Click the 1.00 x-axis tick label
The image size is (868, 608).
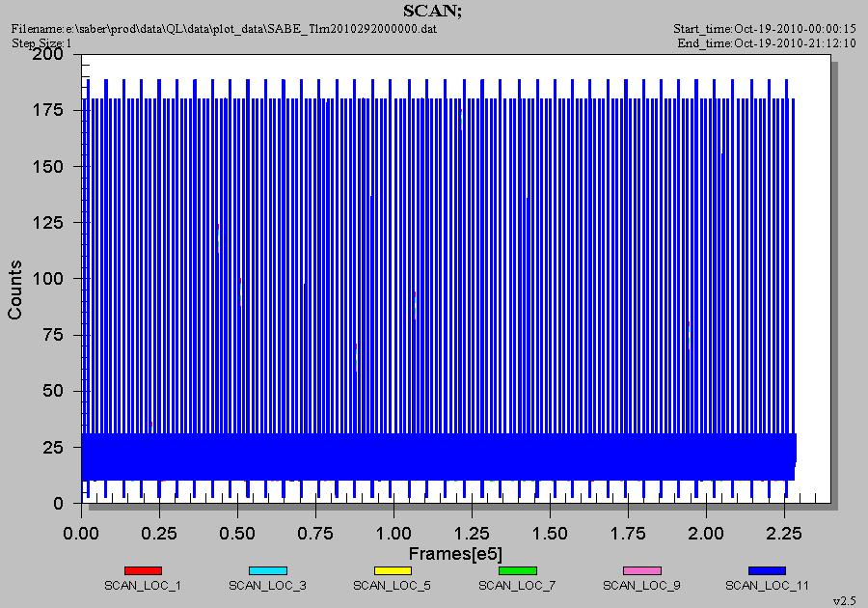(x=393, y=534)
